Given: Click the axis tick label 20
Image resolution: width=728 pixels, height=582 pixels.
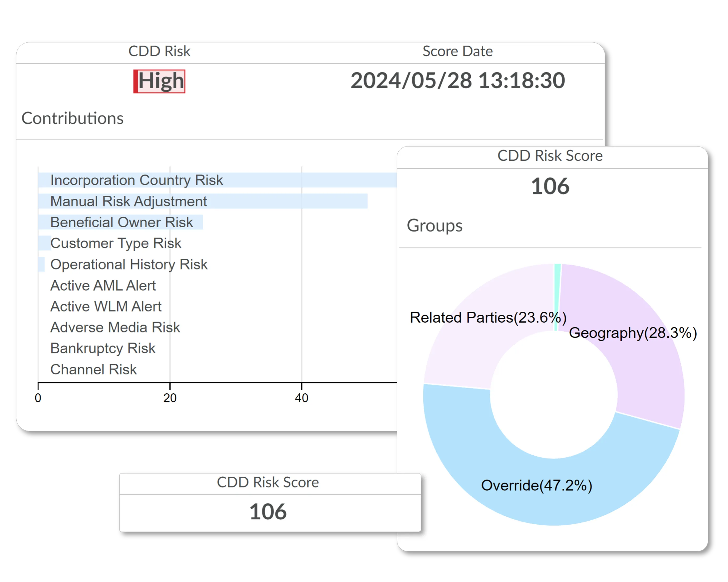Looking at the screenshot, I should pyautogui.click(x=170, y=398).
